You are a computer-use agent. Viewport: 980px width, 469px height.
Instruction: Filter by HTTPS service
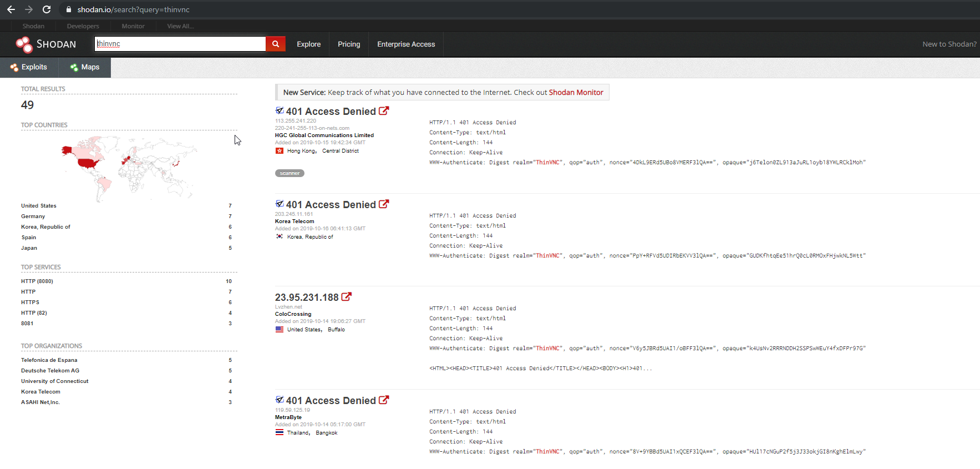(x=30, y=302)
